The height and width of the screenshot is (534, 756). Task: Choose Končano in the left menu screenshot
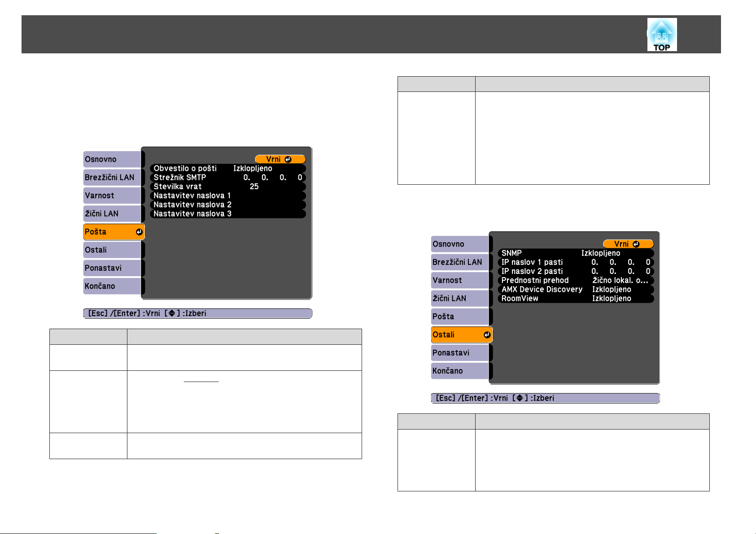tap(112, 286)
